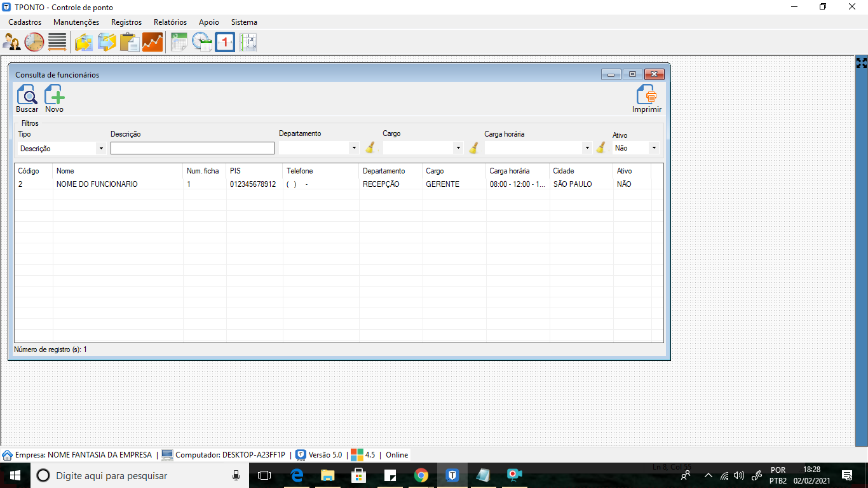
Task: Clear the Carga horária filter with broom icon
Action: click(x=600, y=147)
